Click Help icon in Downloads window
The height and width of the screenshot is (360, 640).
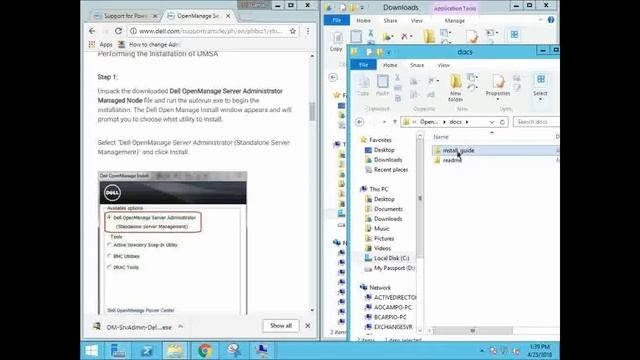coord(551,20)
